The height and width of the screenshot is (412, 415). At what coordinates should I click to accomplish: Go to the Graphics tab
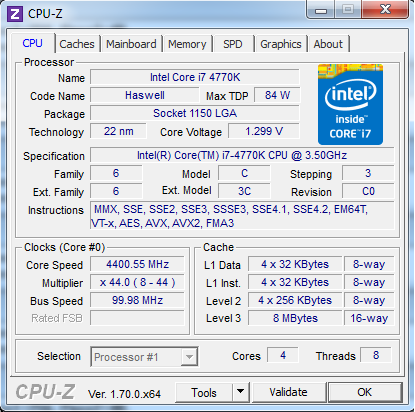pos(281,44)
